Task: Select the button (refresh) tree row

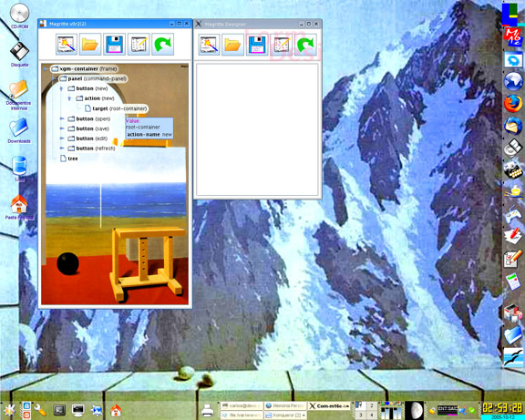Action: (91, 148)
